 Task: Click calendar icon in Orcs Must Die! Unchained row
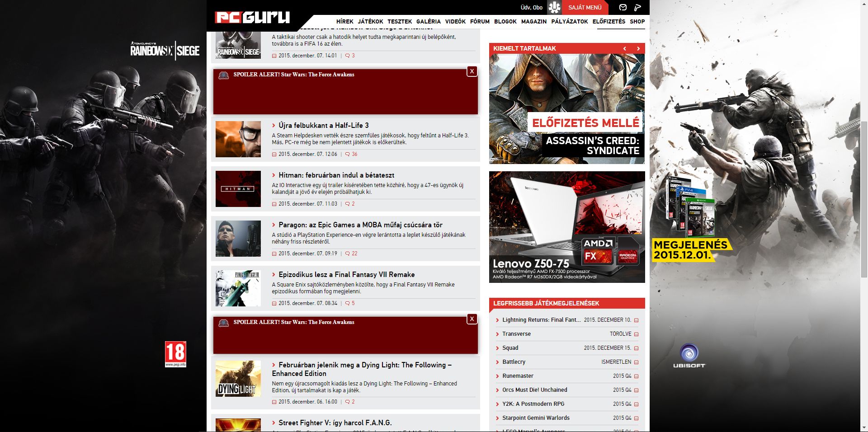[x=636, y=390]
